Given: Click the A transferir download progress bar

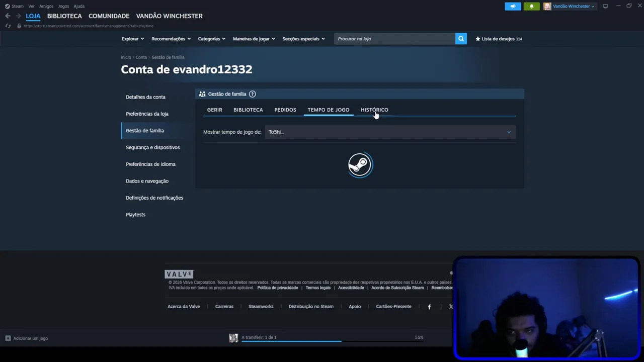Looking at the screenshot, I should pos(332,341).
